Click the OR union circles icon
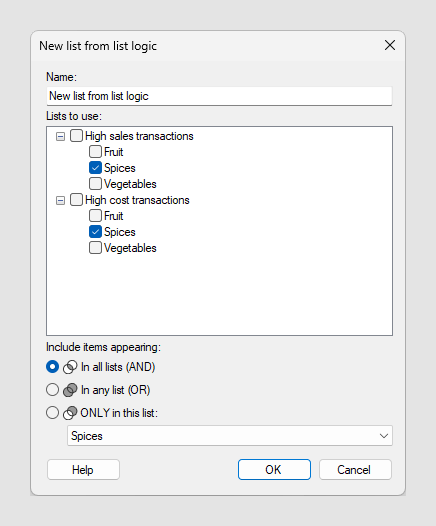Viewport: 436px width, 526px height. click(70, 390)
